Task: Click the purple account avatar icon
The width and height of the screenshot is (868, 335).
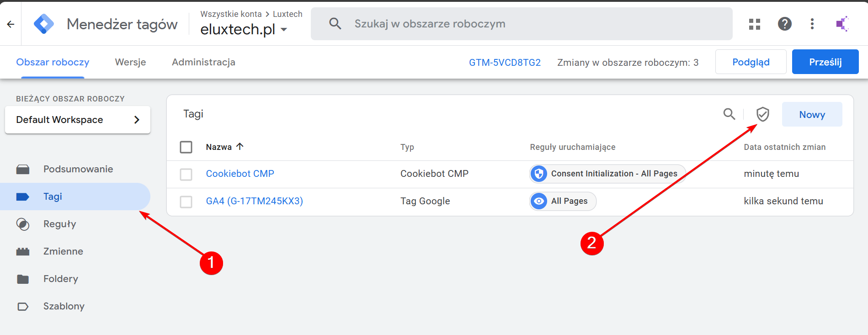Action: click(842, 24)
